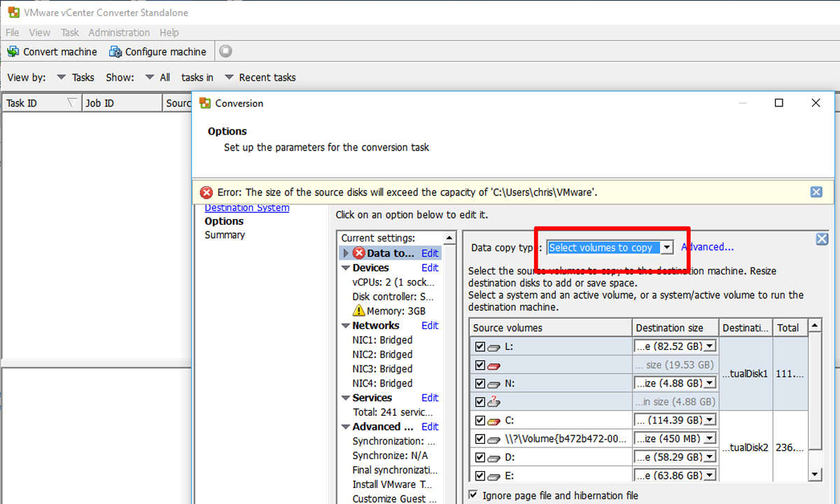Click Edit link next to Advanced
Image resolution: width=840 pixels, height=504 pixels.
[x=430, y=426]
